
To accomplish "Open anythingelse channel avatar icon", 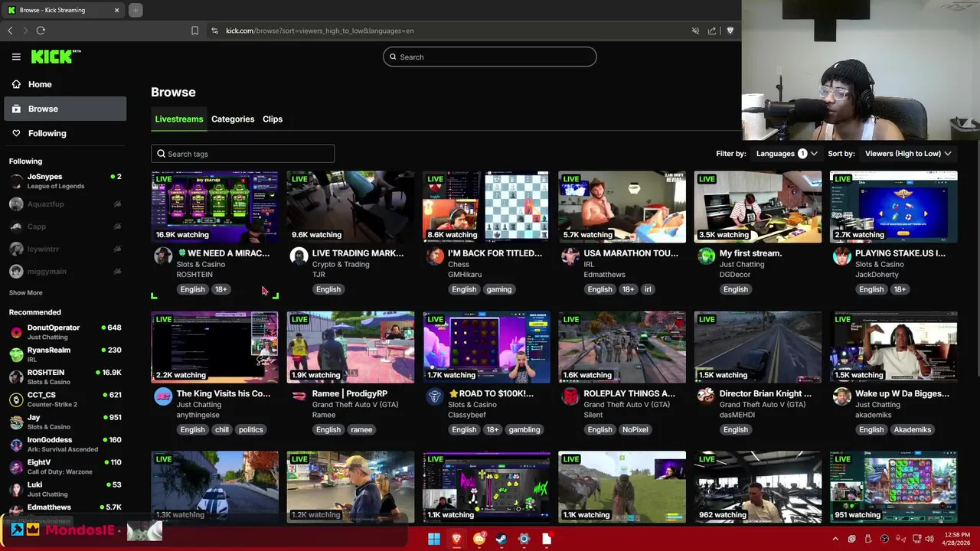I will coord(163,396).
